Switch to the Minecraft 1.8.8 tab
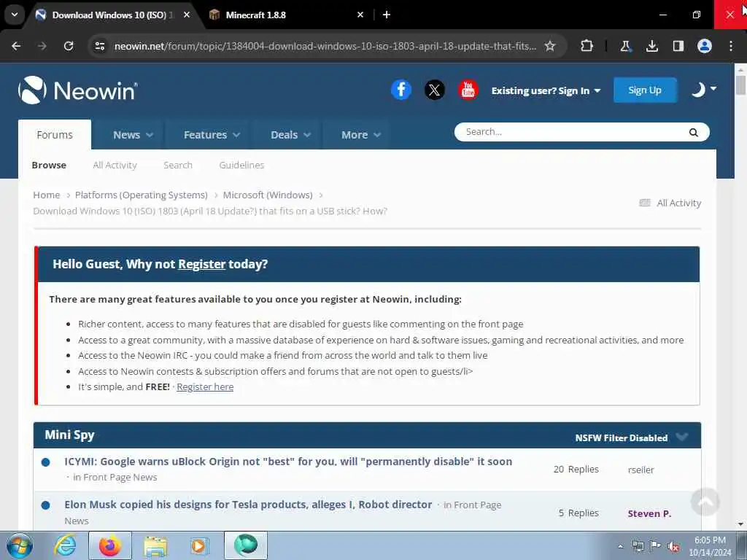Viewport: 747px width, 560px height. pyautogui.click(x=287, y=15)
